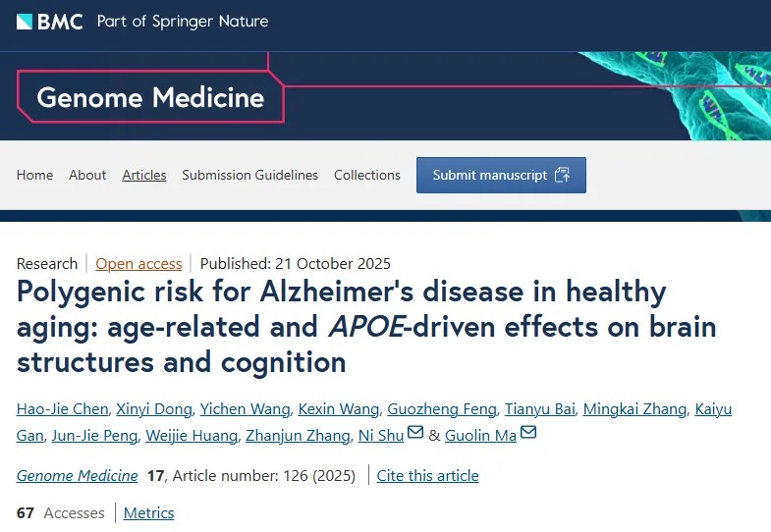Click the external-link icon on Submit manuscript
Image resolution: width=771 pixels, height=532 pixels.
tap(563, 175)
